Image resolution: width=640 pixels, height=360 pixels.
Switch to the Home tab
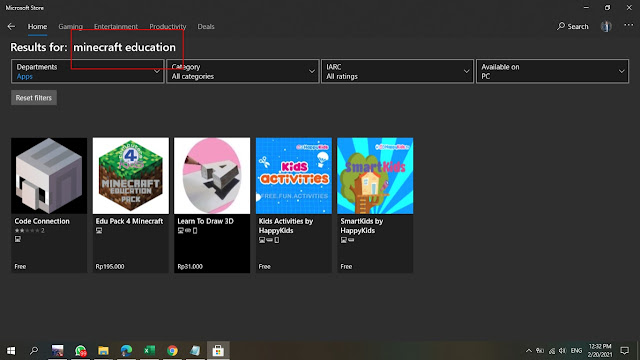coord(37,27)
